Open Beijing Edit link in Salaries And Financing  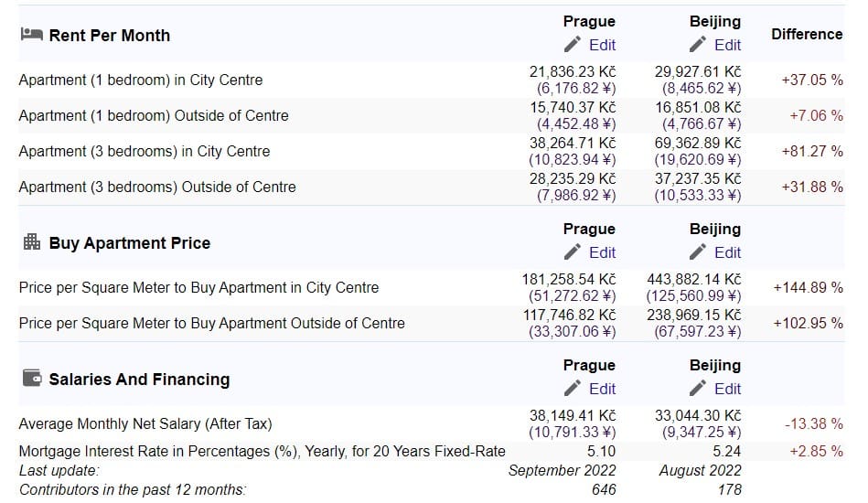click(727, 389)
